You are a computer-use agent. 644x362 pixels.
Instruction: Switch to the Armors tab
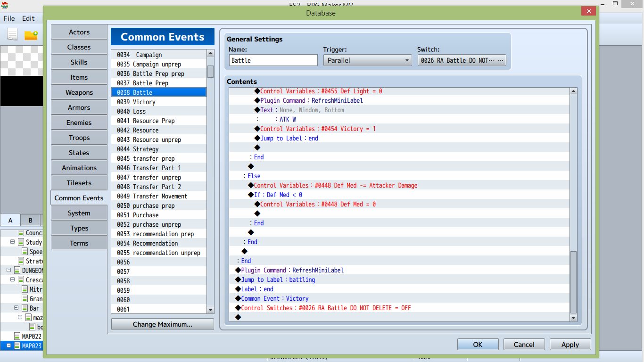79,107
